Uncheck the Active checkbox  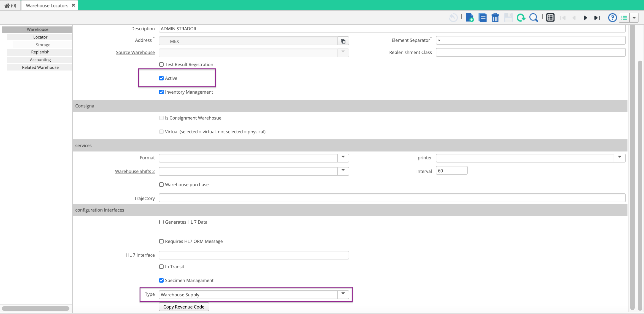(161, 78)
